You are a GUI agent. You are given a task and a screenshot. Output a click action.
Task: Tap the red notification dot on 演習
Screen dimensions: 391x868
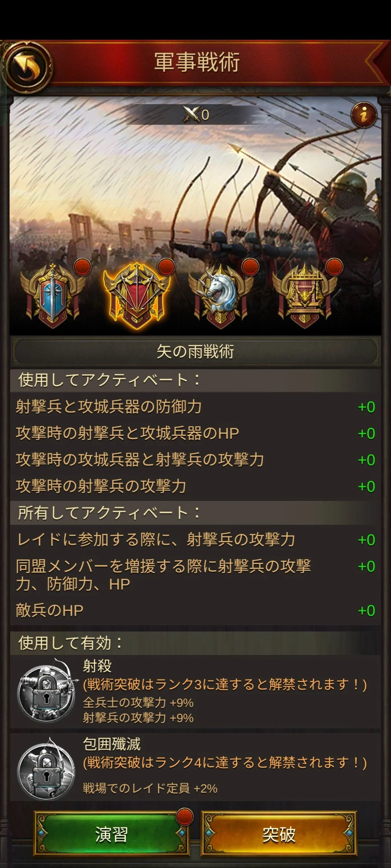185,817
